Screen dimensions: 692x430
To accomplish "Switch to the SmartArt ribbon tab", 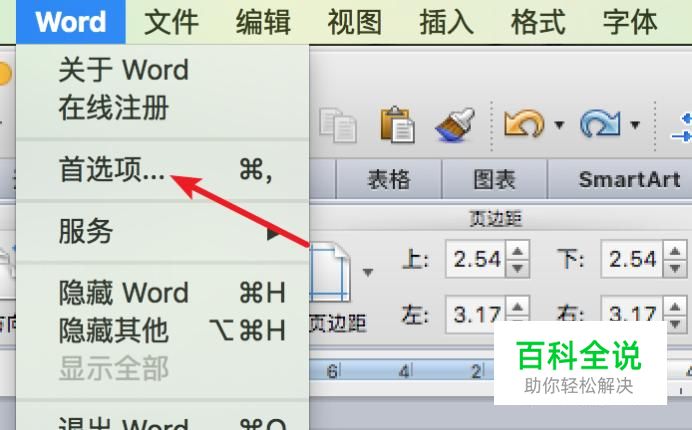I will [x=629, y=180].
